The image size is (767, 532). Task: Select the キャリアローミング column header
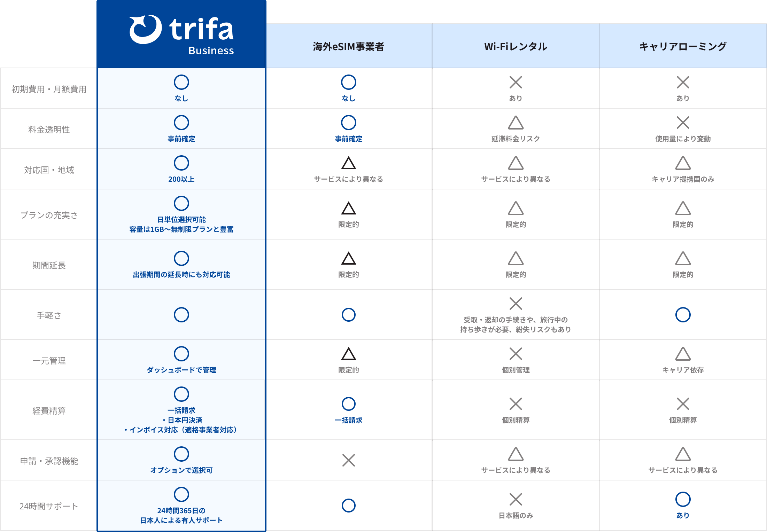(x=683, y=46)
